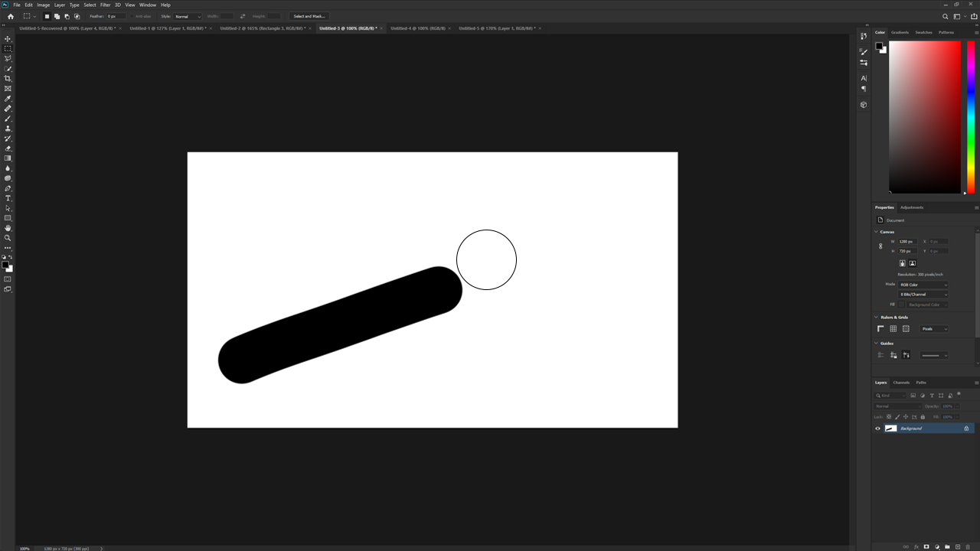The width and height of the screenshot is (980, 551).
Task: Click the Select and Mask button
Action: 309,16
